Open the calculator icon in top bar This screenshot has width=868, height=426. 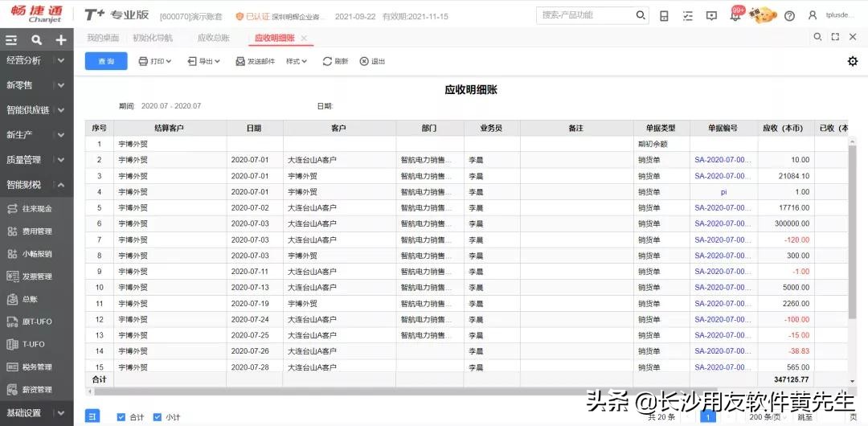664,16
